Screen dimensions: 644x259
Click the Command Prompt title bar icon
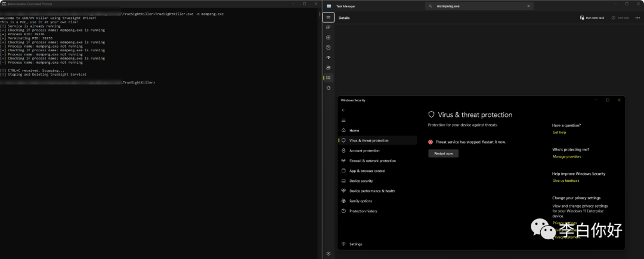coord(4,4)
